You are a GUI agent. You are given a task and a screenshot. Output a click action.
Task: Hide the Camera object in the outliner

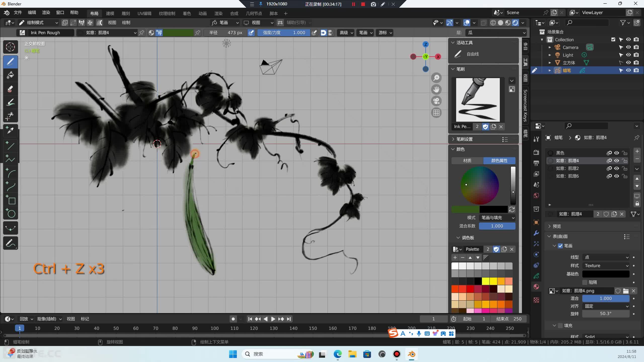pos(628,47)
